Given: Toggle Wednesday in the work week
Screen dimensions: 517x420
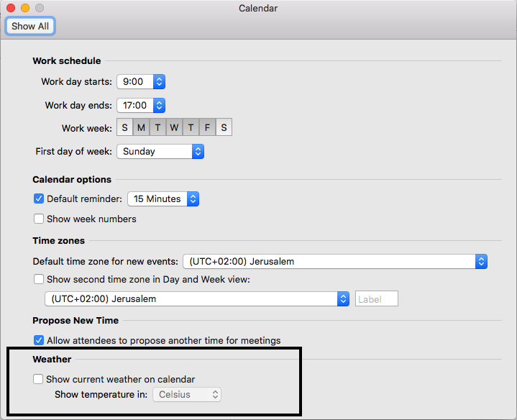Looking at the screenshot, I should tap(175, 127).
